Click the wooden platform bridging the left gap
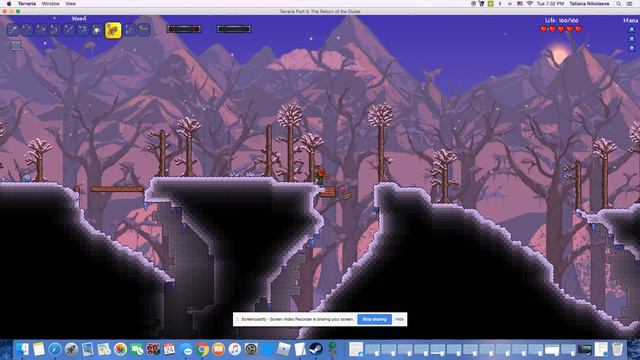Image resolution: width=640 pixels, height=360 pixels. click(117, 189)
